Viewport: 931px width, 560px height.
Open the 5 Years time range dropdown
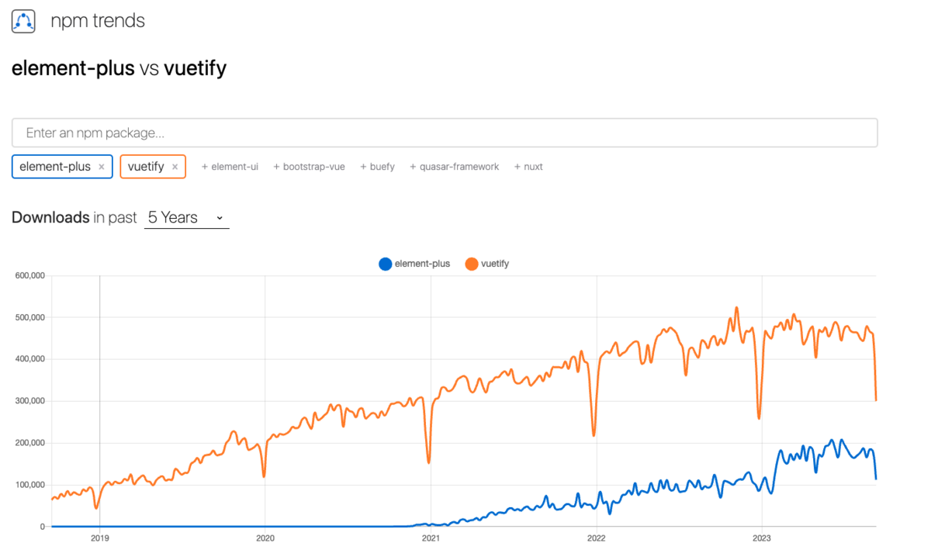coord(186,218)
